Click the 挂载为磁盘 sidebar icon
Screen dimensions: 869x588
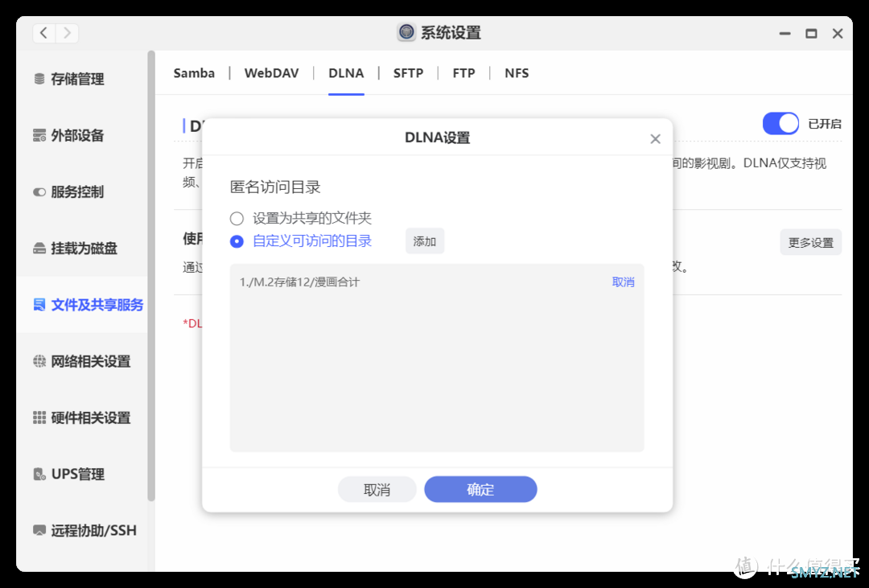click(x=39, y=249)
